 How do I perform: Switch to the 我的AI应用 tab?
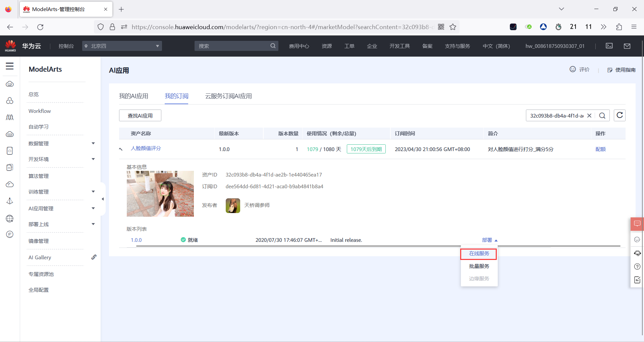[x=133, y=96]
